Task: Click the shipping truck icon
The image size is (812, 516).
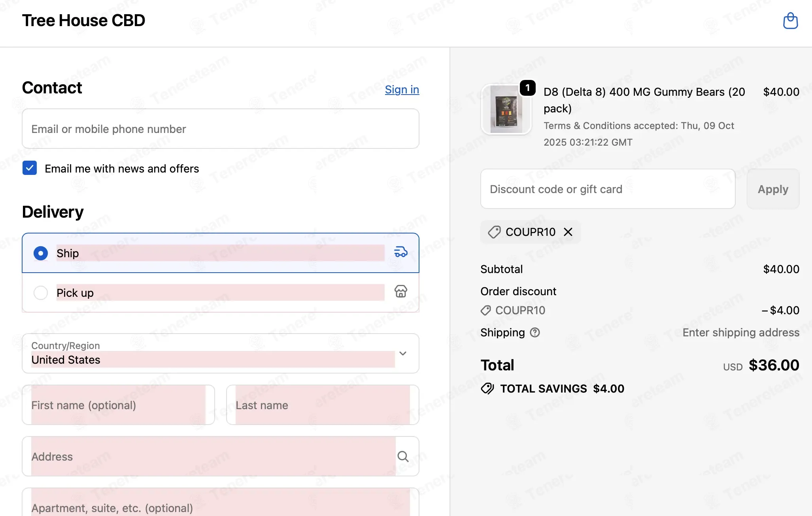Action: click(400, 252)
